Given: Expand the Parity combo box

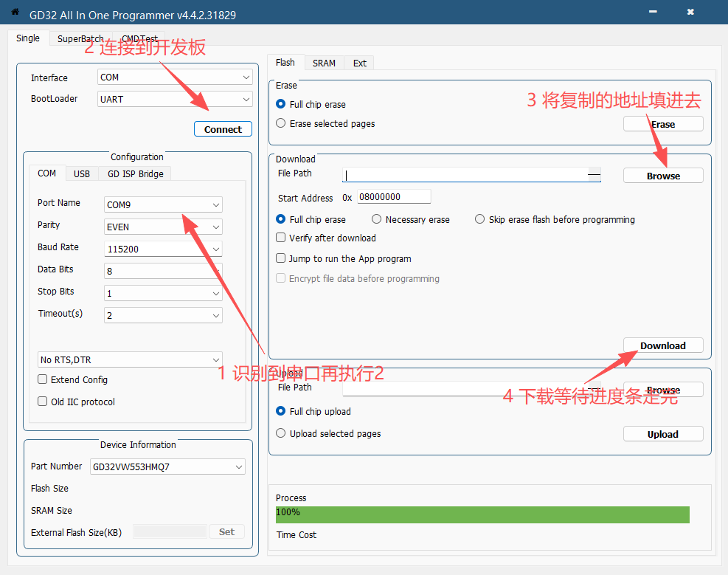Looking at the screenshot, I should tap(164, 227).
